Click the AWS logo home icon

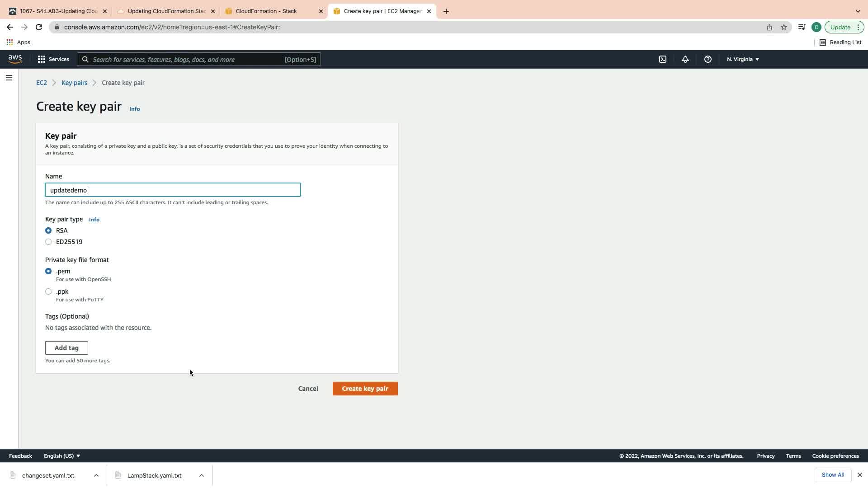pyautogui.click(x=15, y=59)
